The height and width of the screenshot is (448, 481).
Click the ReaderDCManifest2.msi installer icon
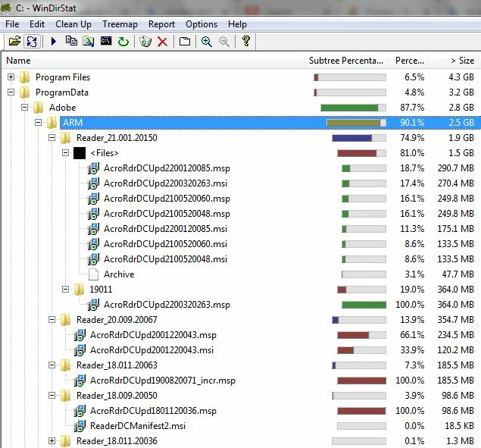tap(80, 426)
